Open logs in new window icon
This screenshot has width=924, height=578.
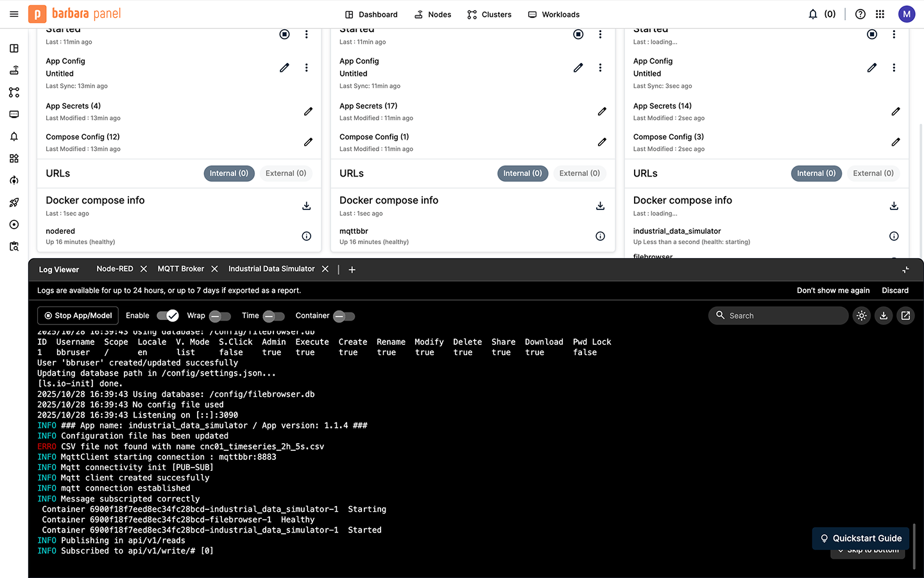[x=905, y=315]
